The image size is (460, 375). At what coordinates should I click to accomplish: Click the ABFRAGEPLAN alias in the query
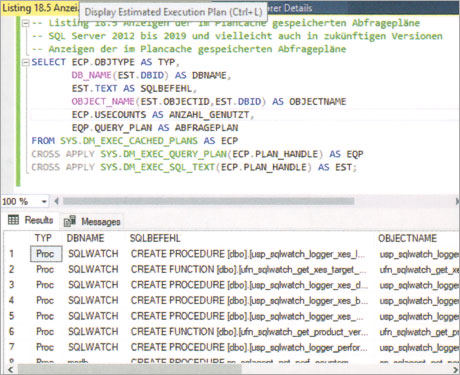point(206,128)
